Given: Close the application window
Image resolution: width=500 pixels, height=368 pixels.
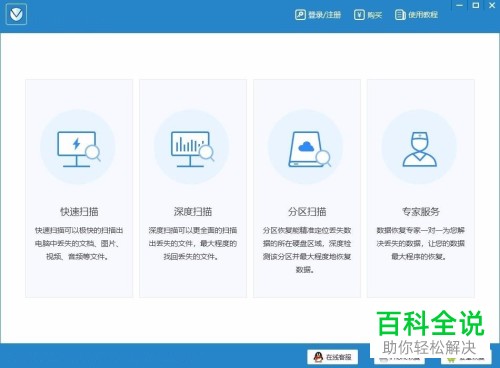Looking at the screenshot, I should [x=492, y=5].
